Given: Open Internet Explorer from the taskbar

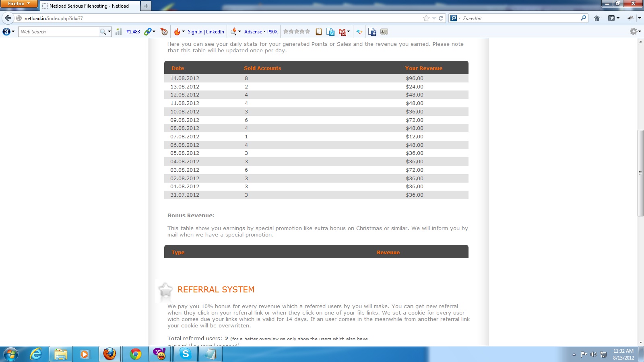Looking at the screenshot, I should tap(36, 354).
